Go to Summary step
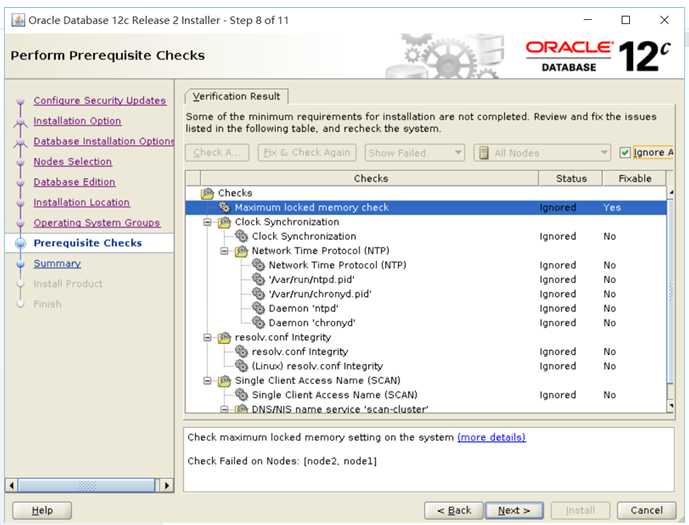The width and height of the screenshot is (689, 525). [x=57, y=264]
